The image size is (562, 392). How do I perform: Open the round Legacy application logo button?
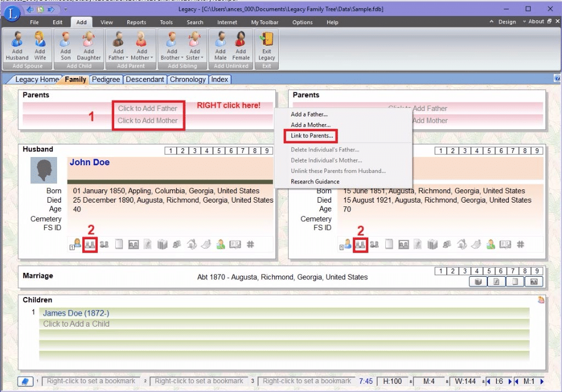tap(12, 13)
